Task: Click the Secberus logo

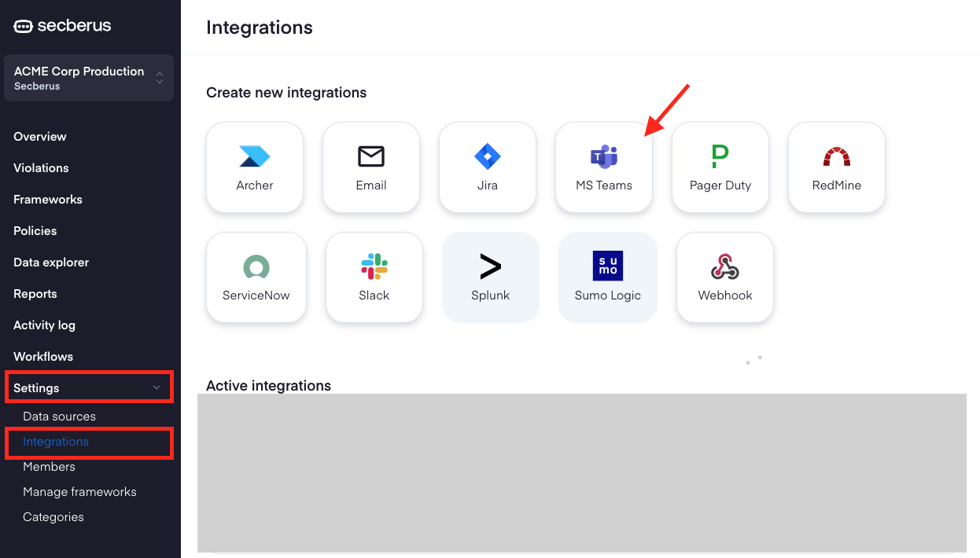Action: click(x=63, y=26)
